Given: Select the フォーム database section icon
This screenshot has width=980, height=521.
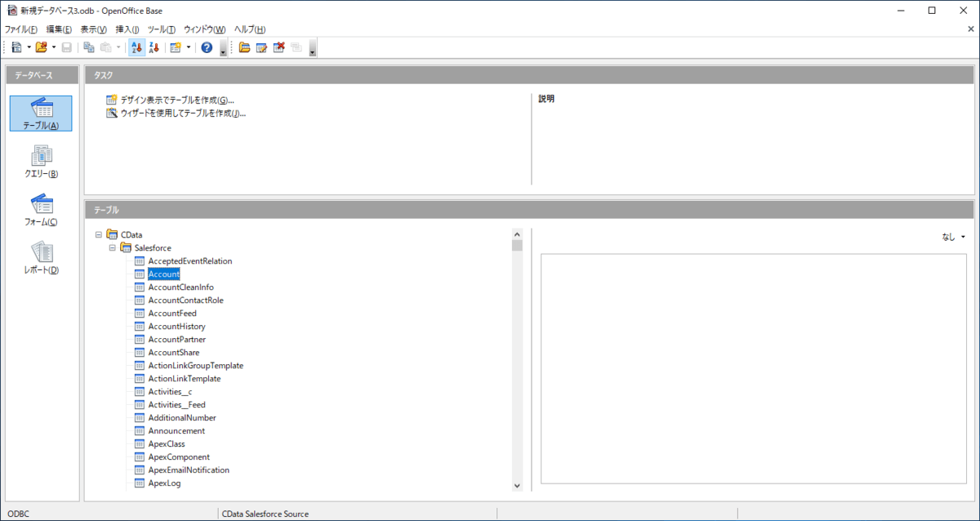Looking at the screenshot, I should [x=41, y=210].
